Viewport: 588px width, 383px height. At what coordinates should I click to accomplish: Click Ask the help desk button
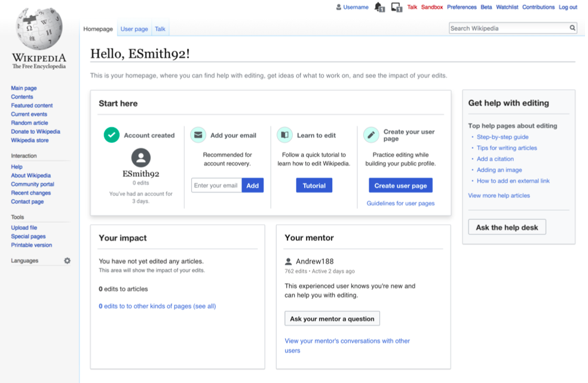507,227
